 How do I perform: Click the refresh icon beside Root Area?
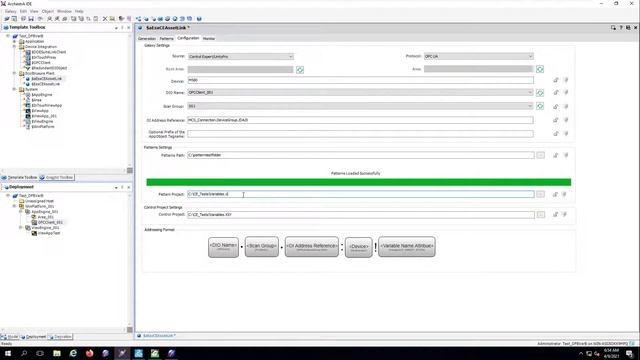tap(300, 70)
